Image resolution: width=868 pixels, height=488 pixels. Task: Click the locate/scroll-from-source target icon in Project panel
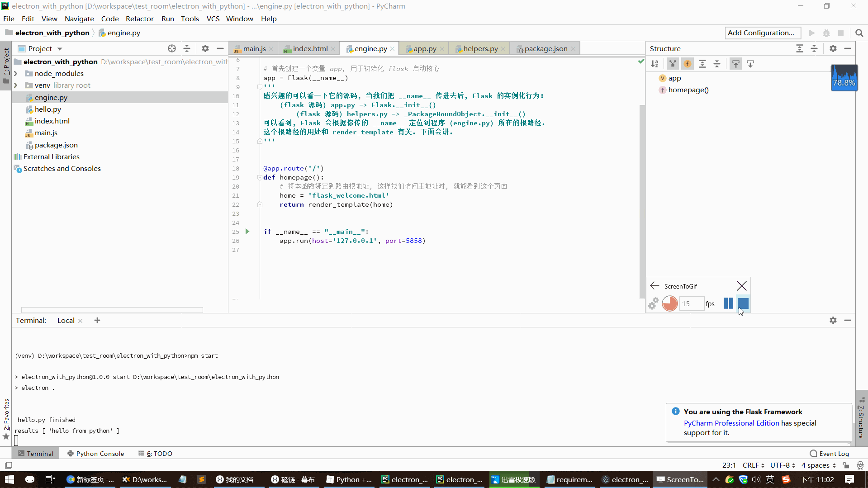pos(172,48)
